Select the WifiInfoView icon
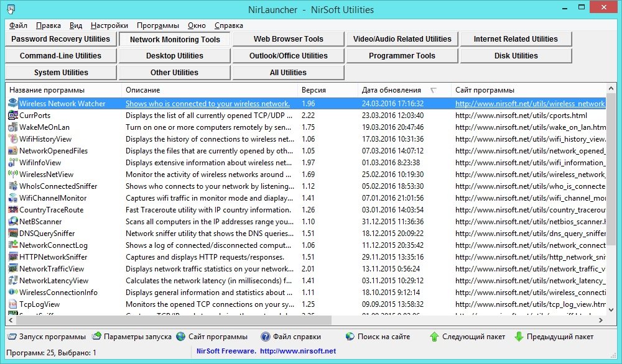The image size is (622, 364). point(13,163)
